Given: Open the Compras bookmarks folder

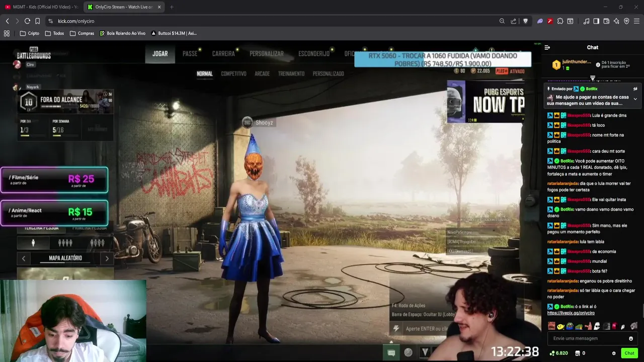Looking at the screenshot, I should tap(82, 33).
